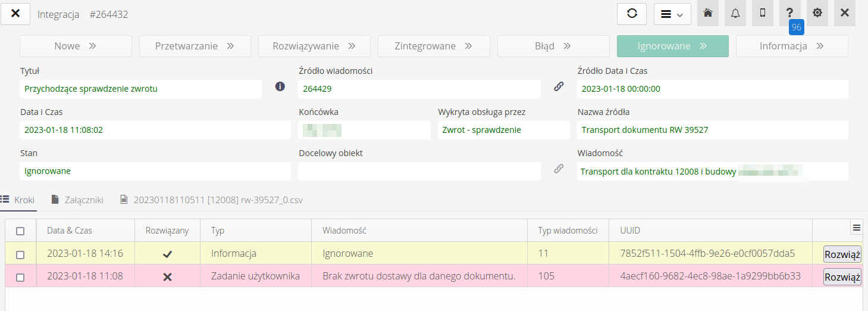Image resolution: width=868 pixels, height=311 pixels.
Task: Check the Zadanie użytkownika row checkbox
Action: (x=20, y=277)
